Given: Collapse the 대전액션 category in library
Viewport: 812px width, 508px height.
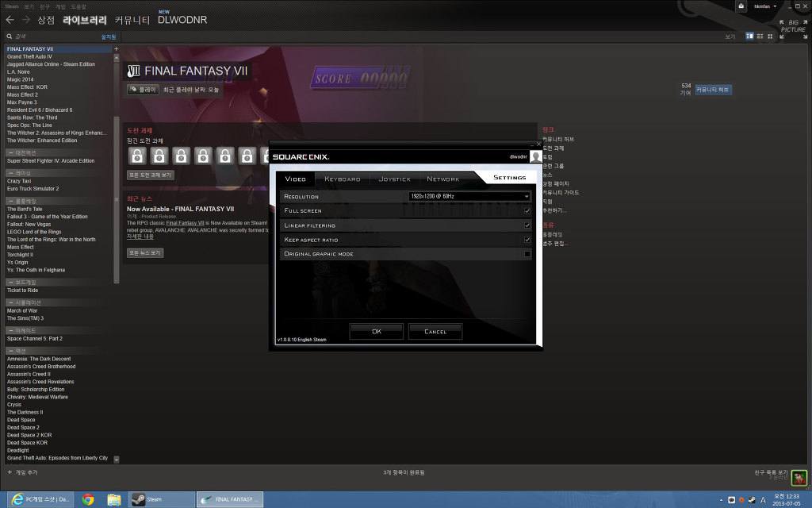Looking at the screenshot, I should pyautogui.click(x=10, y=152).
